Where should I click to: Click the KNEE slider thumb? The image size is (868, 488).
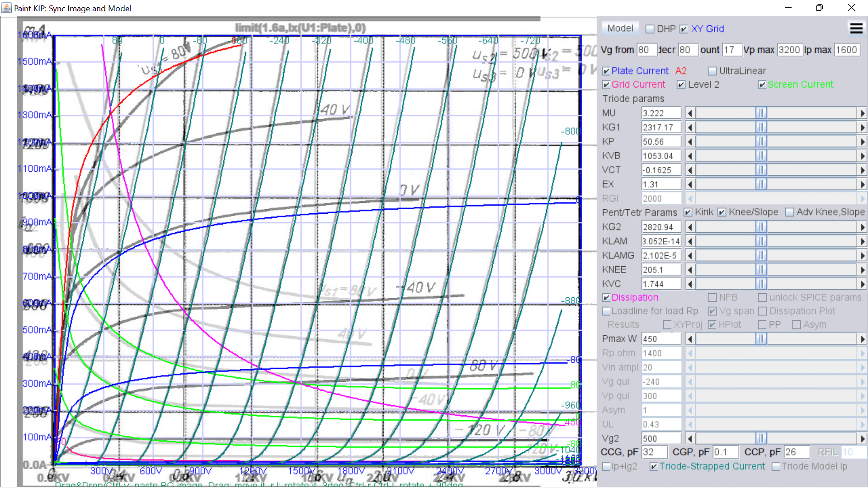coord(761,270)
